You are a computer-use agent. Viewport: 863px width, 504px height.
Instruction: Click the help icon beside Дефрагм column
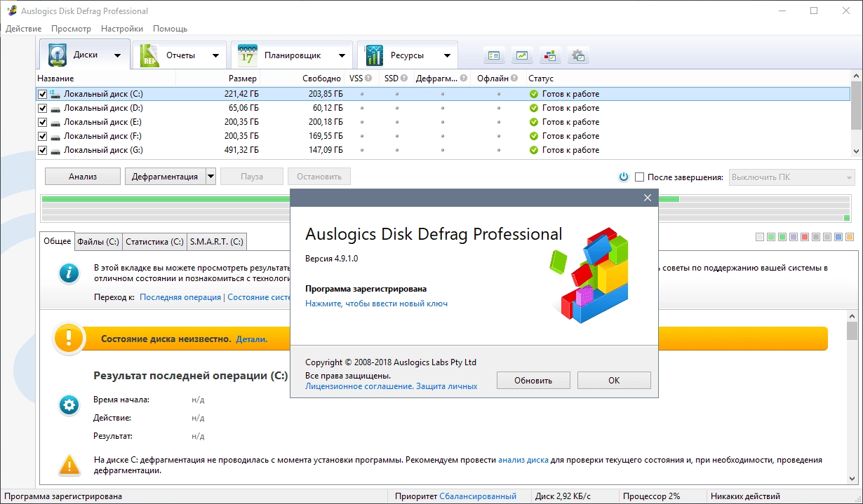(464, 79)
